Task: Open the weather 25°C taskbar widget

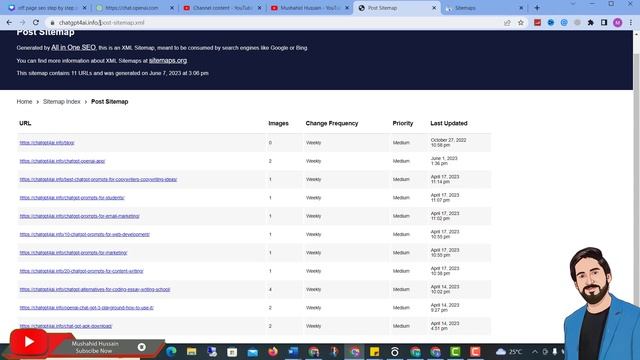Action: point(509,351)
